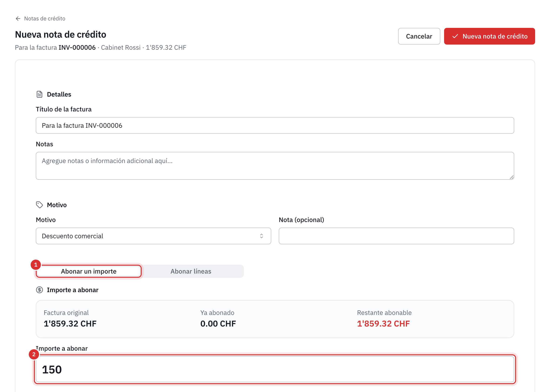
Task: Click the Importe a abonar field showing 150
Action: point(275,369)
